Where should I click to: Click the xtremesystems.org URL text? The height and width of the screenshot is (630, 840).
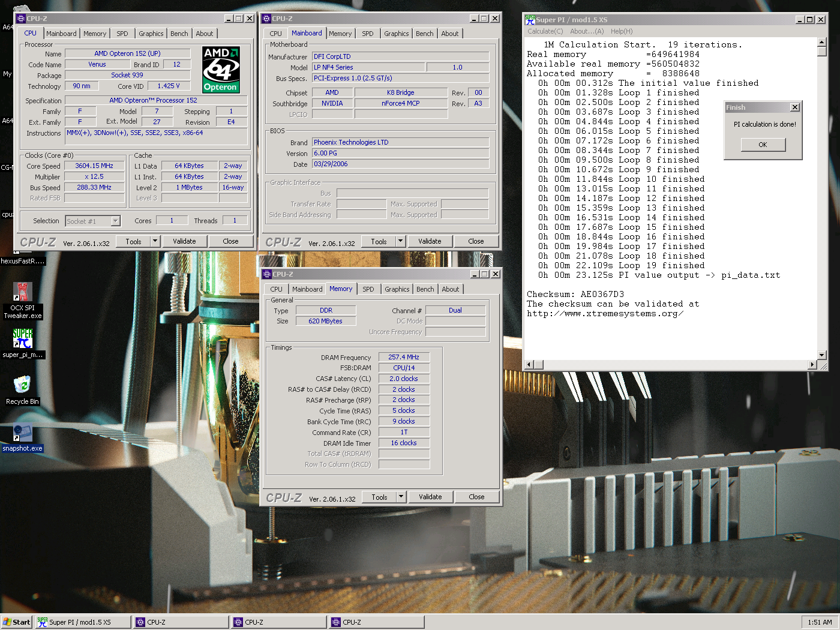(x=605, y=313)
